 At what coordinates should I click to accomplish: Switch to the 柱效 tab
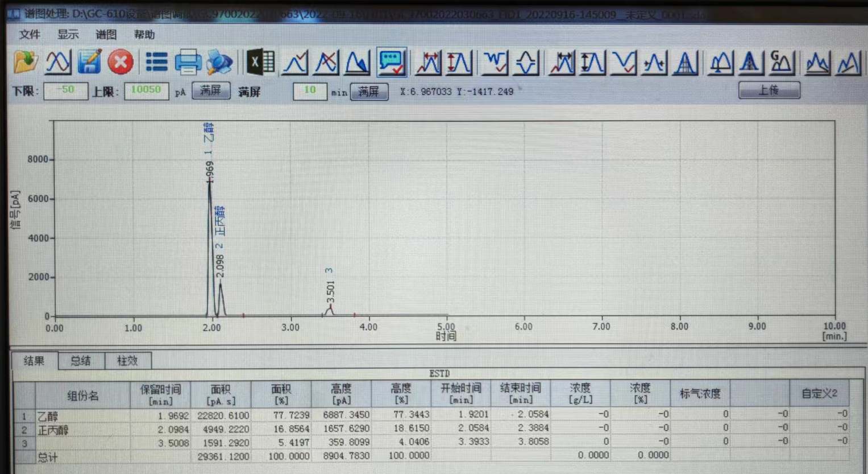pos(127,361)
